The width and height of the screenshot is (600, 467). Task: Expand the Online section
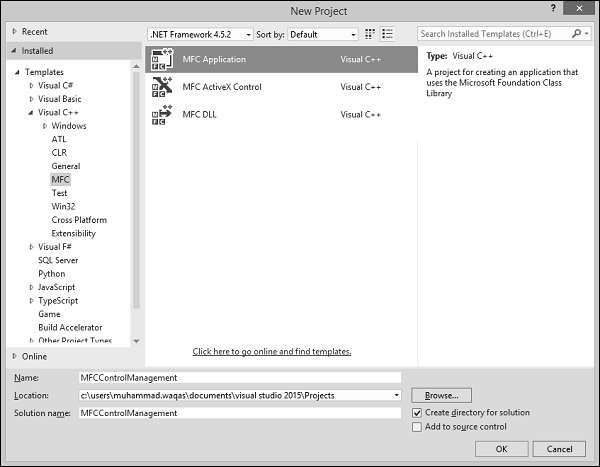[x=15, y=356]
